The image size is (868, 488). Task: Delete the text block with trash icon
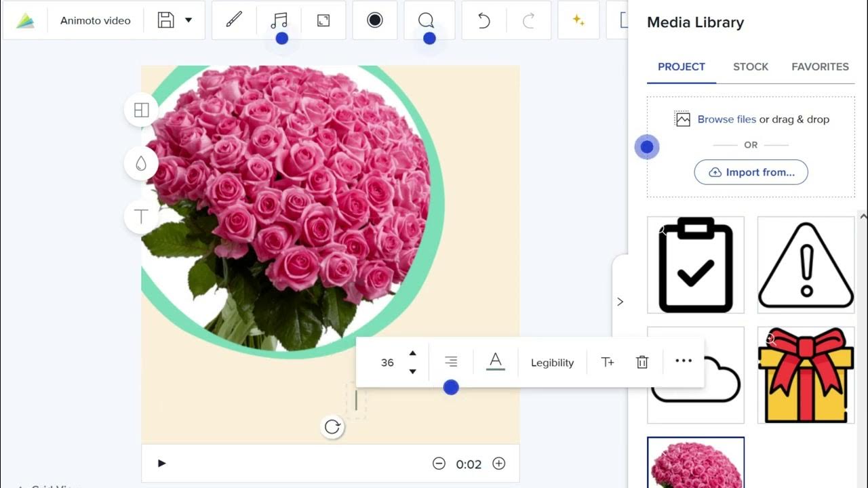[642, 362]
